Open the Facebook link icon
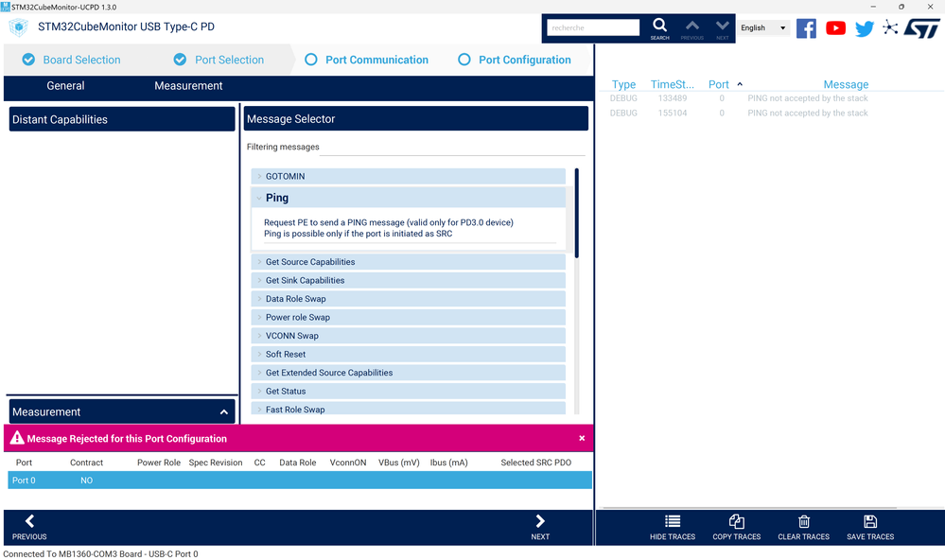The width and height of the screenshot is (945, 560). coord(806,28)
